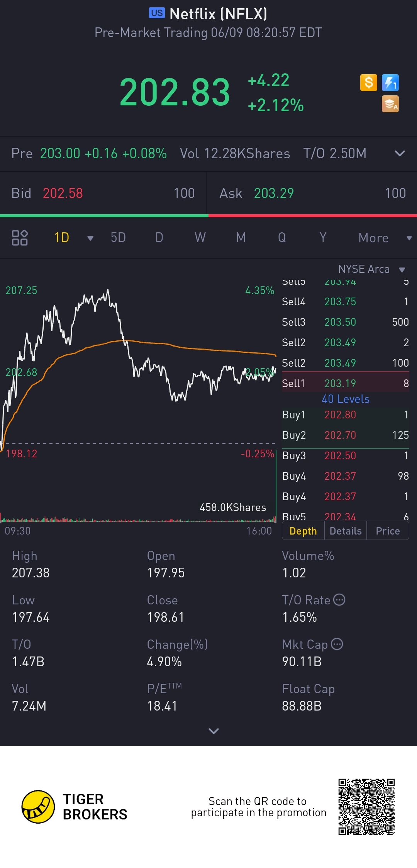Open the 1D timeframe dropdown arrow
The image size is (417, 868).
pyautogui.click(x=90, y=238)
